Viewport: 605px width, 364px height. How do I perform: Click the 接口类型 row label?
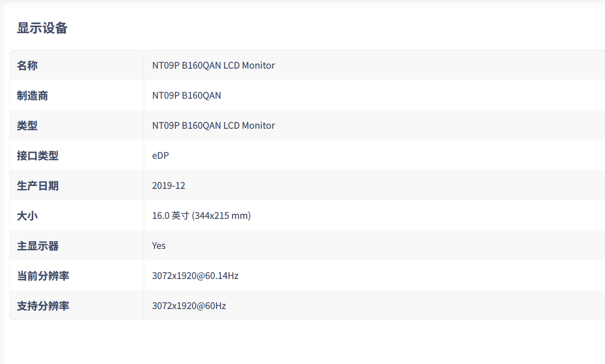(37, 156)
